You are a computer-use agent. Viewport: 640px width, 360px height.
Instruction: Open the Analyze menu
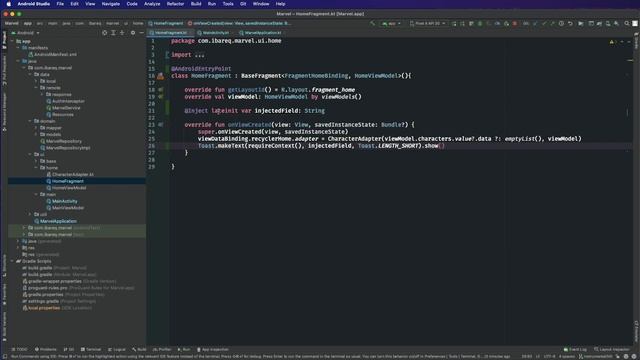(x=152, y=4)
